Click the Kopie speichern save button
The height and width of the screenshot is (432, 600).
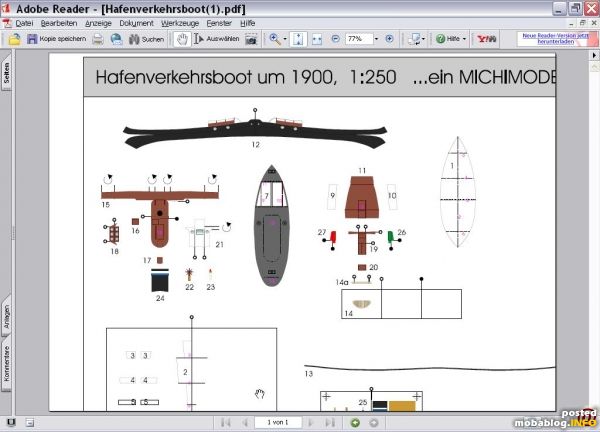click(x=57, y=39)
